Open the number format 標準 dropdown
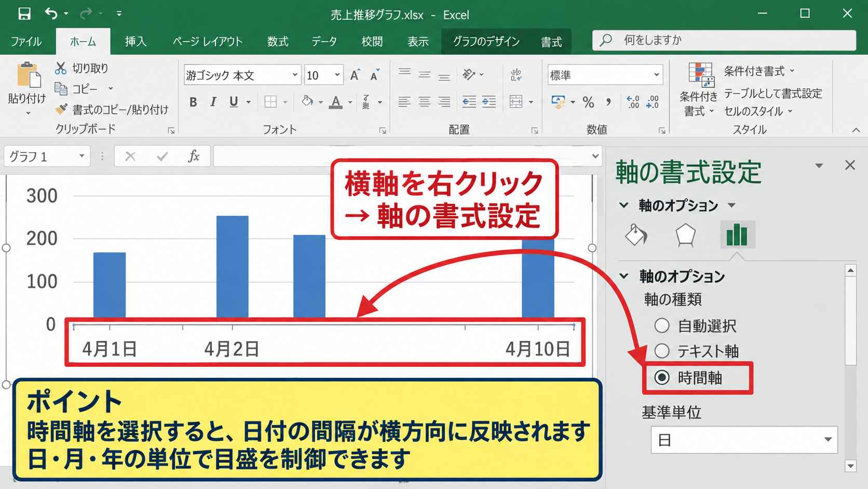 [657, 75]
